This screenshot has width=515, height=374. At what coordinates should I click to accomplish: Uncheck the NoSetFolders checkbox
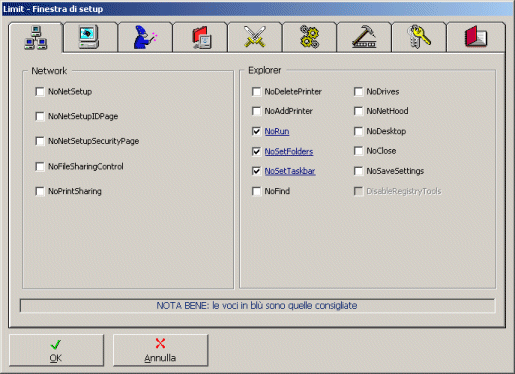(x=256, y=152)
